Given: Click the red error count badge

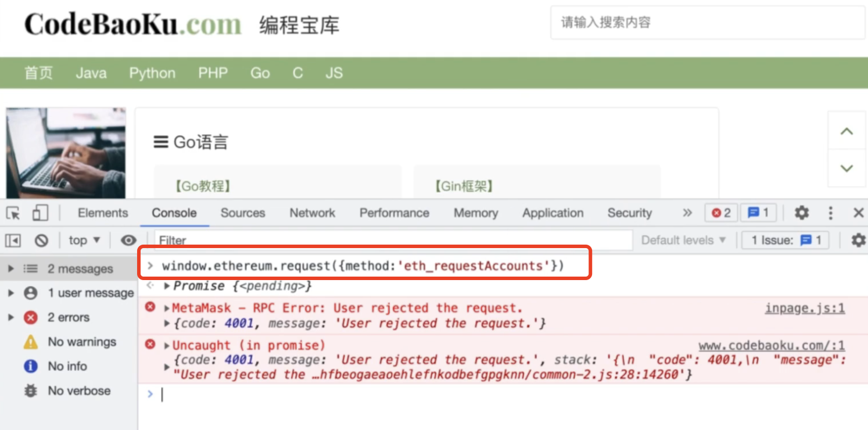Looking at the screenshot, I should (721, 213).
